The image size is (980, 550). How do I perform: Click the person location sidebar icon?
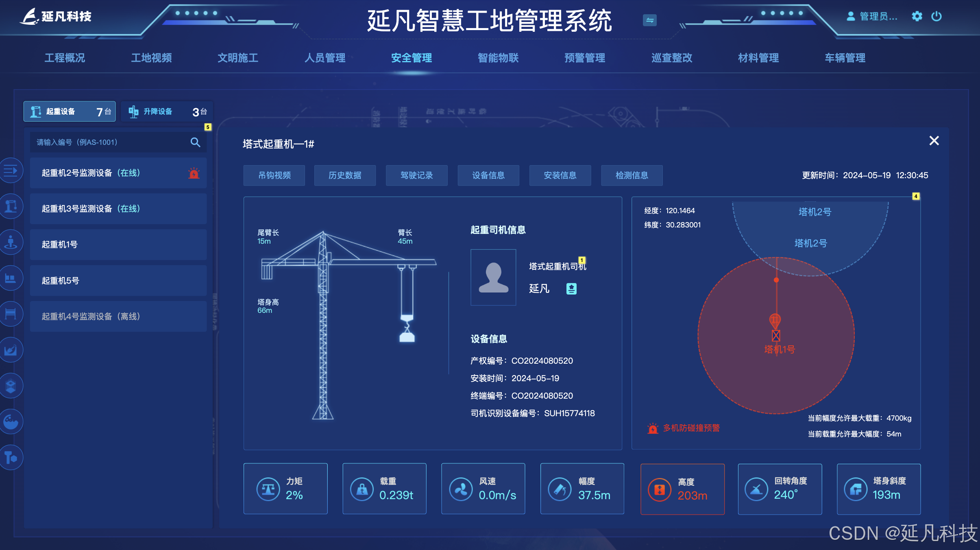coord(11,242)
